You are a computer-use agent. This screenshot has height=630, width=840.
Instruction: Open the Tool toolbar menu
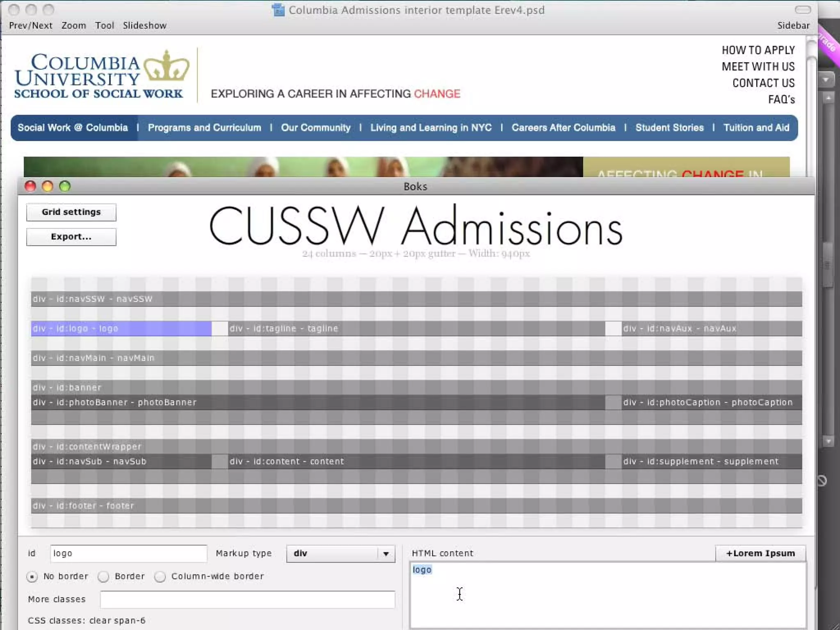point(104,25)
